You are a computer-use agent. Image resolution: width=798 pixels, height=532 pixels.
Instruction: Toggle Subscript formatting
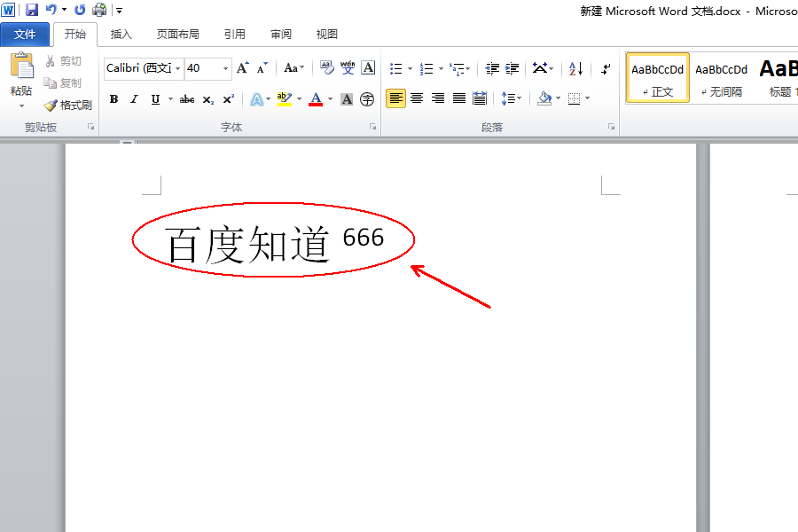point(207,99)
